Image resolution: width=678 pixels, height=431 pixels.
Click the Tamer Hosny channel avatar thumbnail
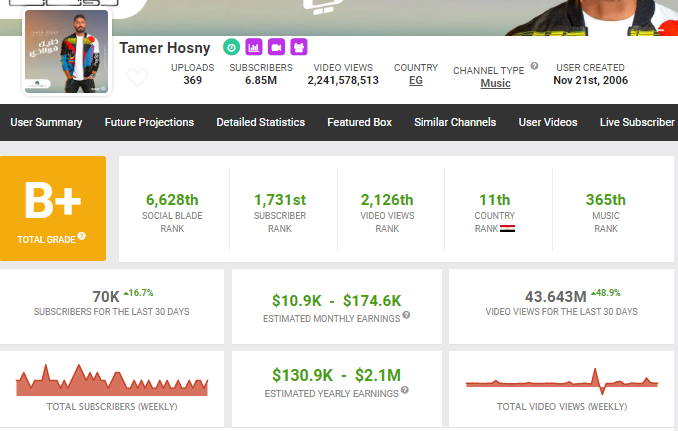[x=67, y=50]
